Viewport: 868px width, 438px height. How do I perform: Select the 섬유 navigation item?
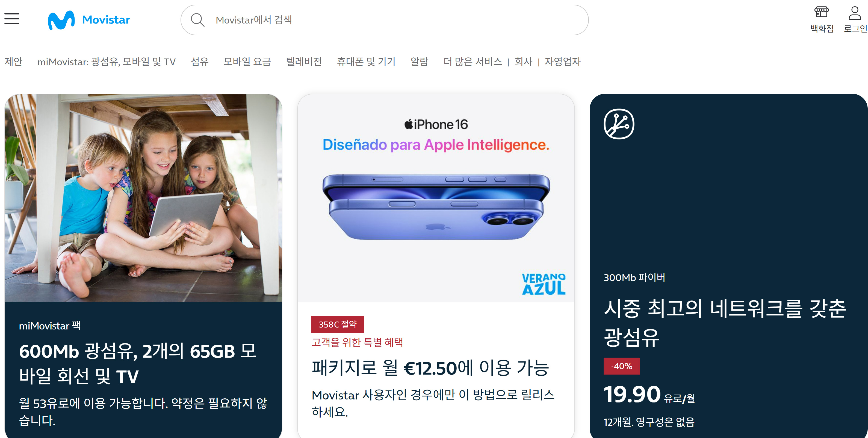[x=200, y=62]
